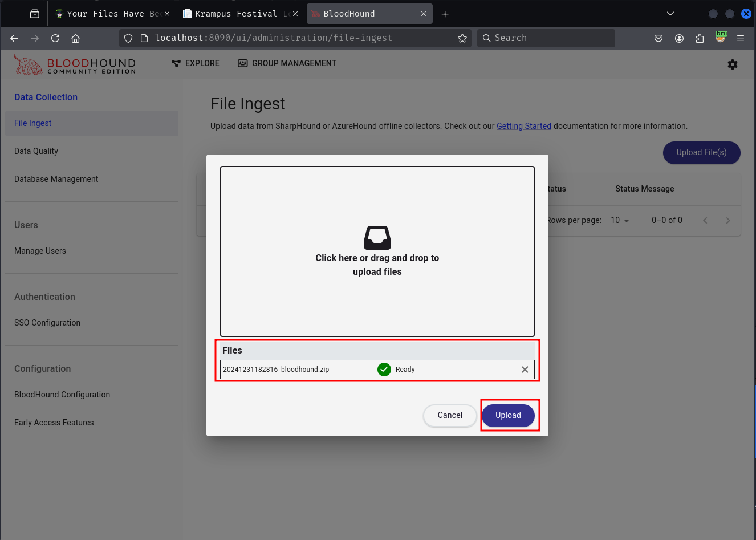The image size is (756, 540).
Task: Open Firefox hamburger application menu
Action: point(740,38)
